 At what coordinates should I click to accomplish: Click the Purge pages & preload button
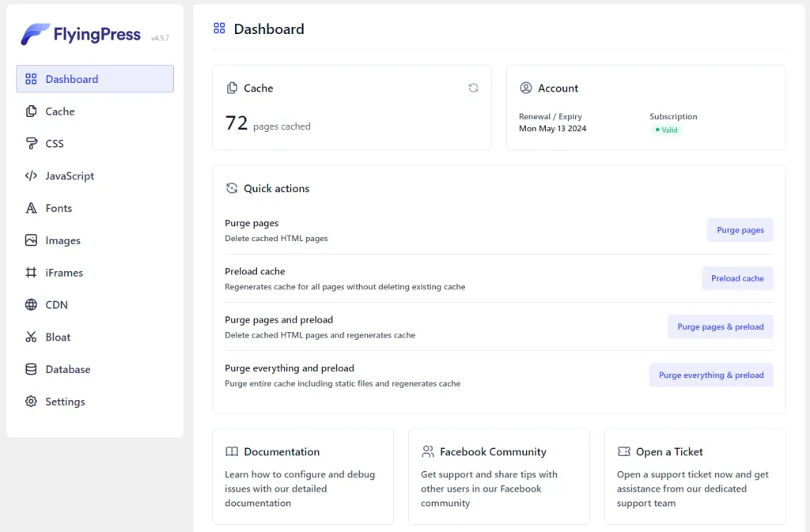pyautogui.click(x=720, y=327)
